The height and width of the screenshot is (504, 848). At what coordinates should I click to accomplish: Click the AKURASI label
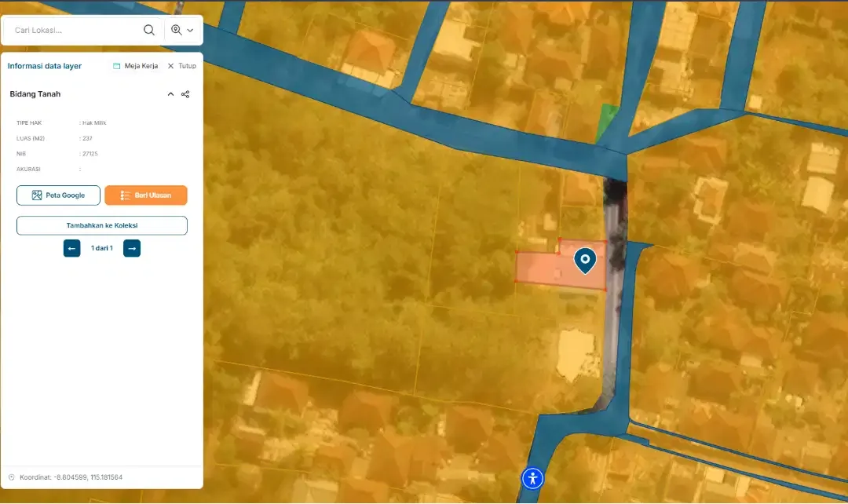tap(29, 170)
